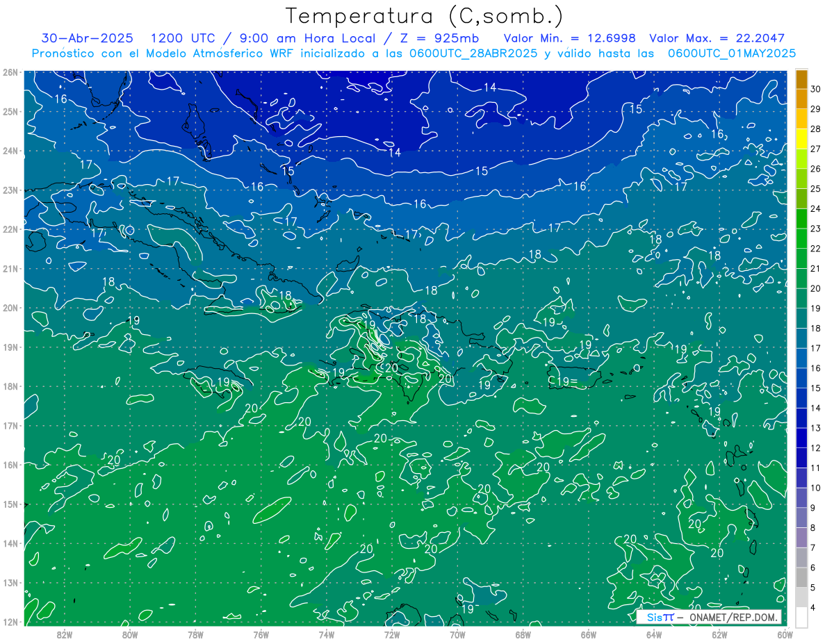Click the "80W" longitude label
The image size is (834, 644).
click(x=130, y=634)
